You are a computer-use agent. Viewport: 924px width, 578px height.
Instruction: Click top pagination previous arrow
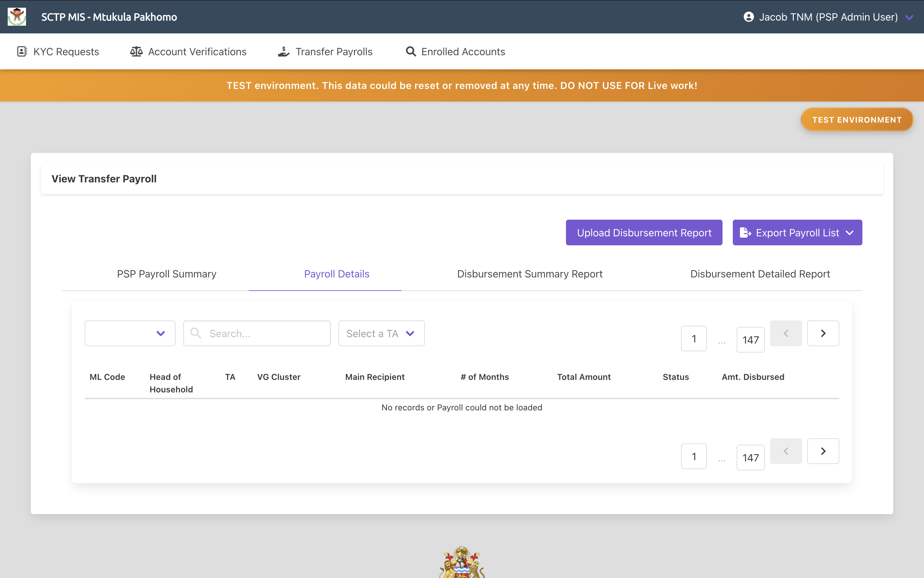click(x=786, y=333)
